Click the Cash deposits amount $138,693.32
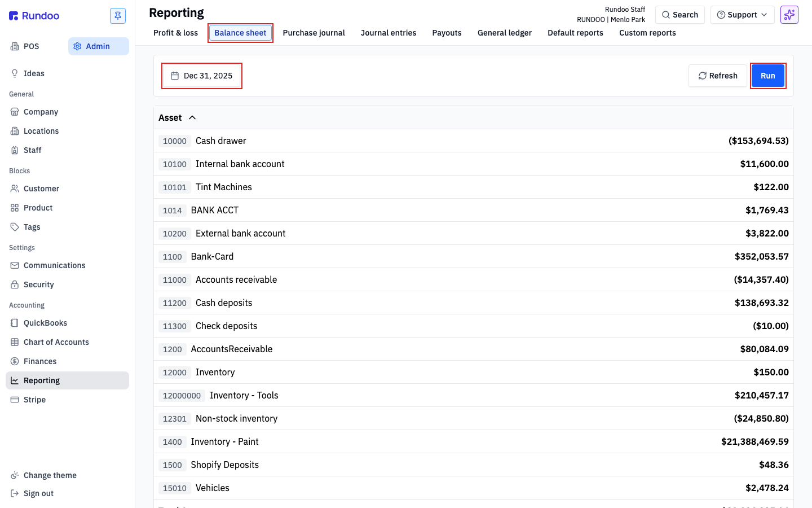Viewport: 812px width, 508px height. (761, 303)
